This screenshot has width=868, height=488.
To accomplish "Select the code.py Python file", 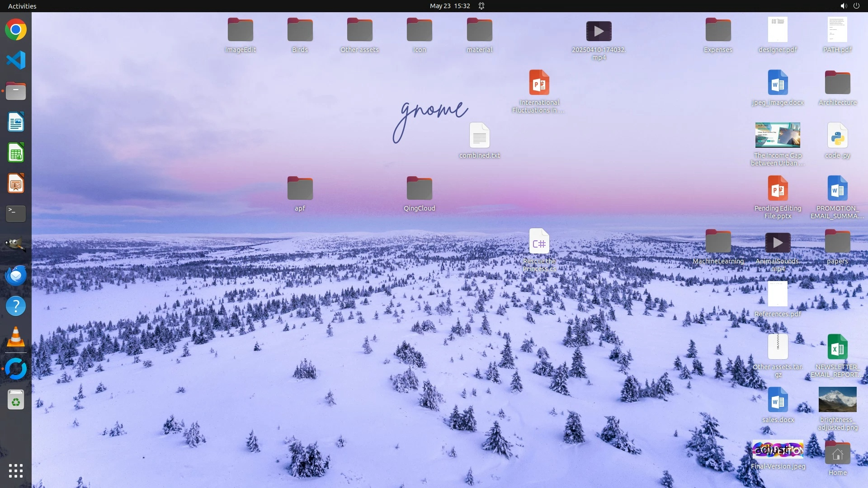I will [837, 136].
